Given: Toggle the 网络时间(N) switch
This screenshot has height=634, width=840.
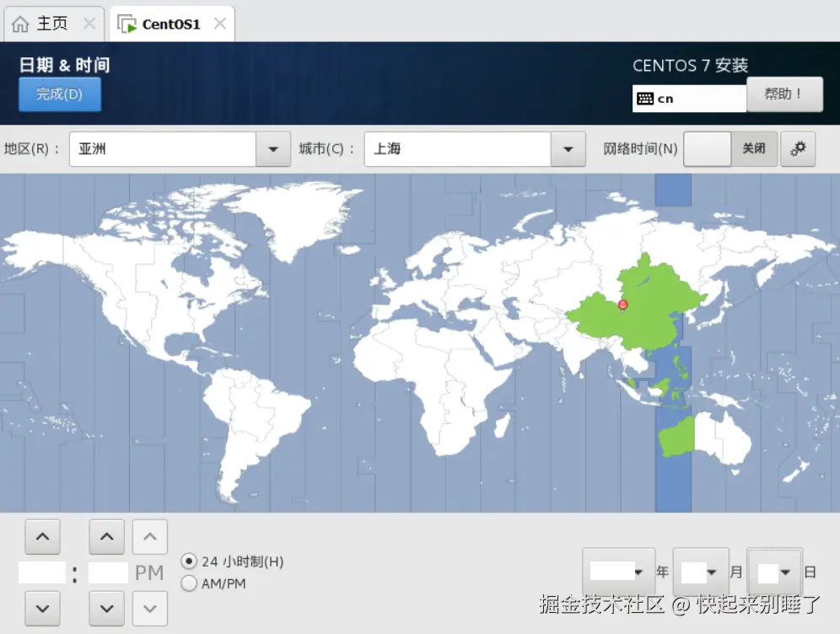Looking at the screenshot, I should pyautogui.click(x=730, y=149).
